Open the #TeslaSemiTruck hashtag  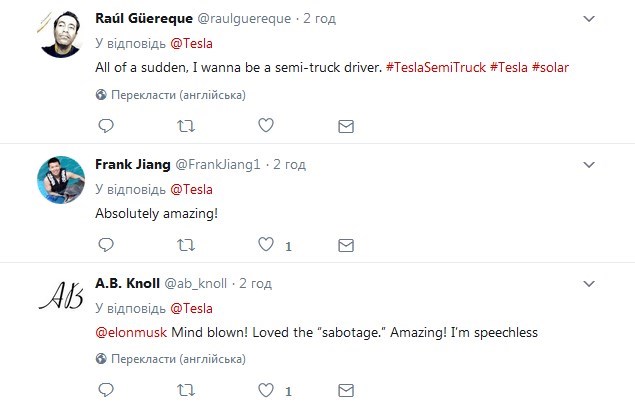[436, 67]
